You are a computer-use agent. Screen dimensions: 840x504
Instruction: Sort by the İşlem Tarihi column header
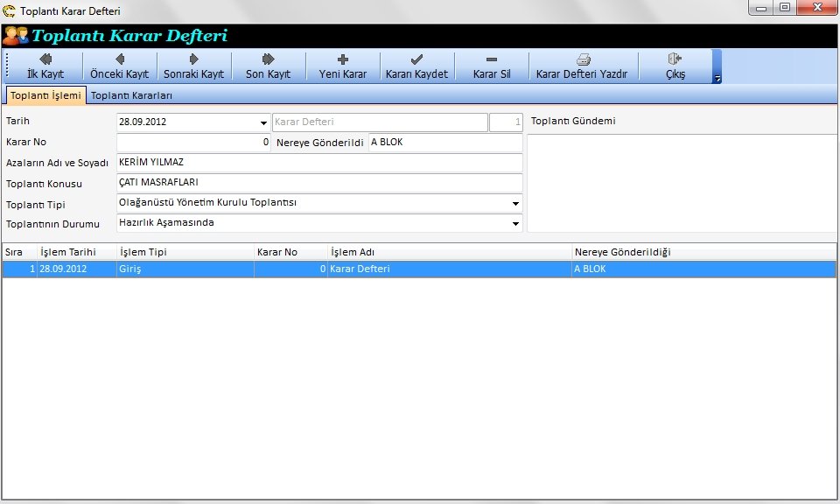[76, 252]
